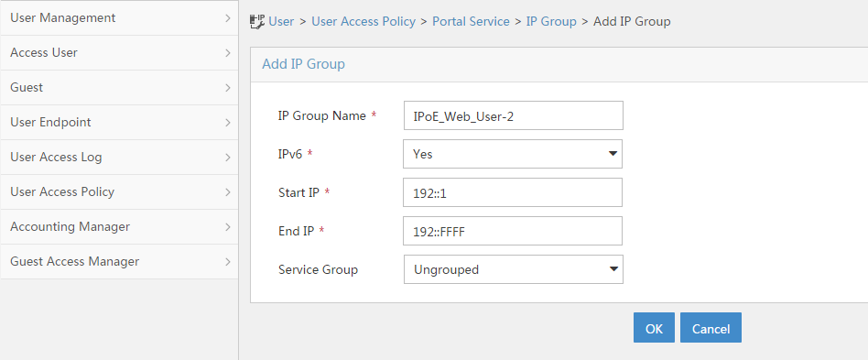Open the Service Group Ungrouped dropdown

coord(513,269)
